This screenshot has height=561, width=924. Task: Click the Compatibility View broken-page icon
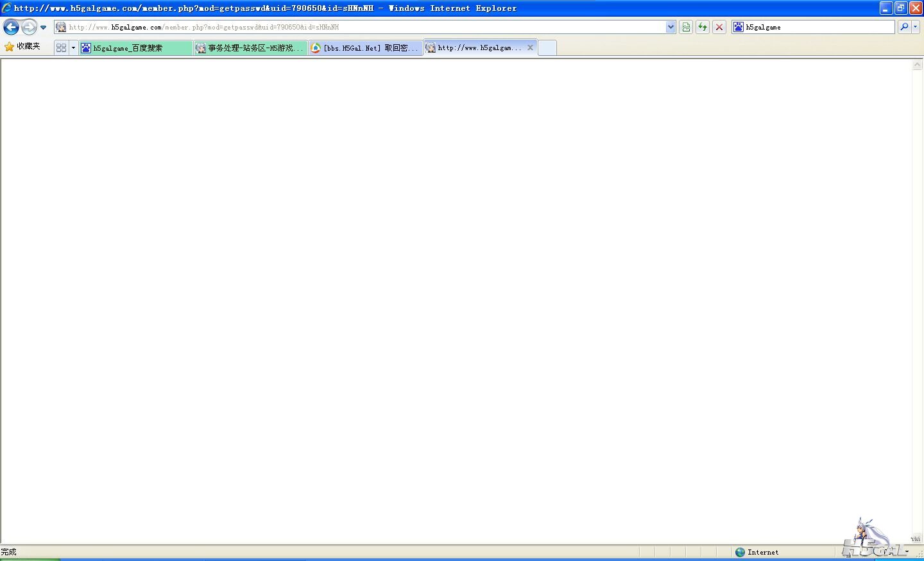[686, 27]
